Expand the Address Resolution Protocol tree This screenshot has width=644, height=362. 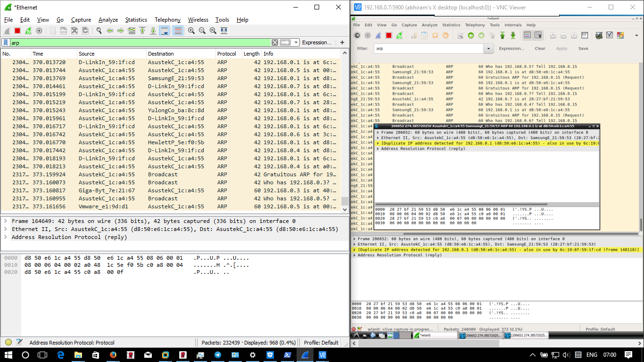pos(5,237)
